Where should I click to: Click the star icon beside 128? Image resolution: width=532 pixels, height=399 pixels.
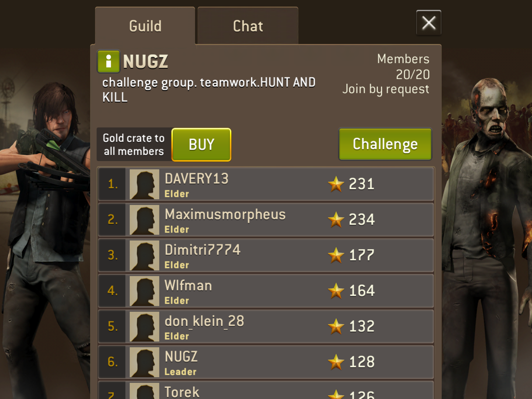pyautogui.click(x=336, y=362)
